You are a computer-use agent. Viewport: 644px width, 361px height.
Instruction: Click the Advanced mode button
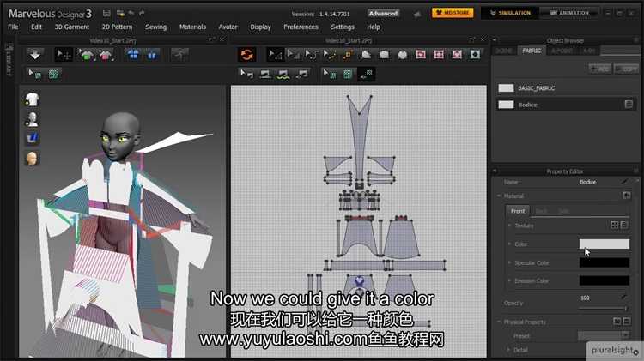[x=383, y=13]
